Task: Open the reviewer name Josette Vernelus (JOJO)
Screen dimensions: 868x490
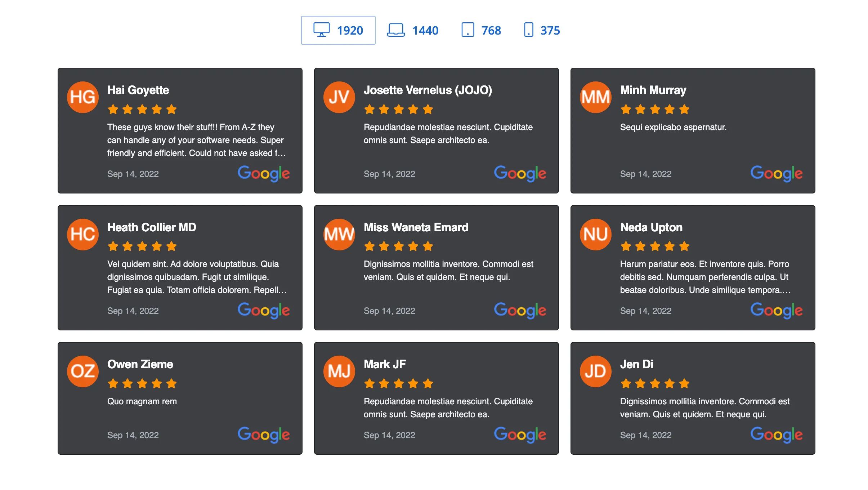Action: (x=428, y=90)
